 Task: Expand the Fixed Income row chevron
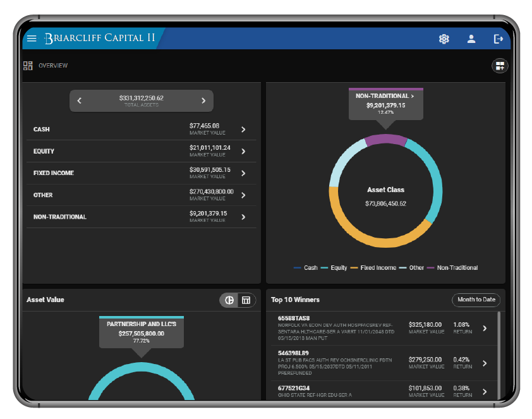click(244, 173)
